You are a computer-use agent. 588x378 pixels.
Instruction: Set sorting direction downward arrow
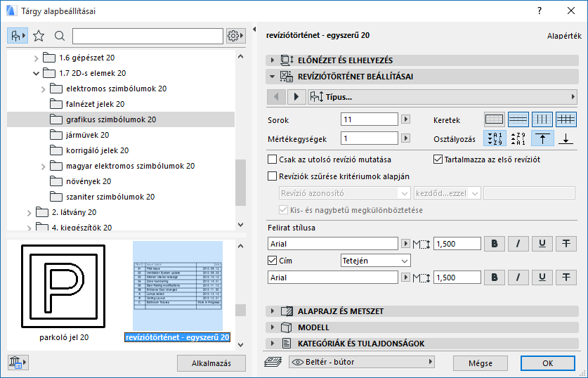point(566,138)
